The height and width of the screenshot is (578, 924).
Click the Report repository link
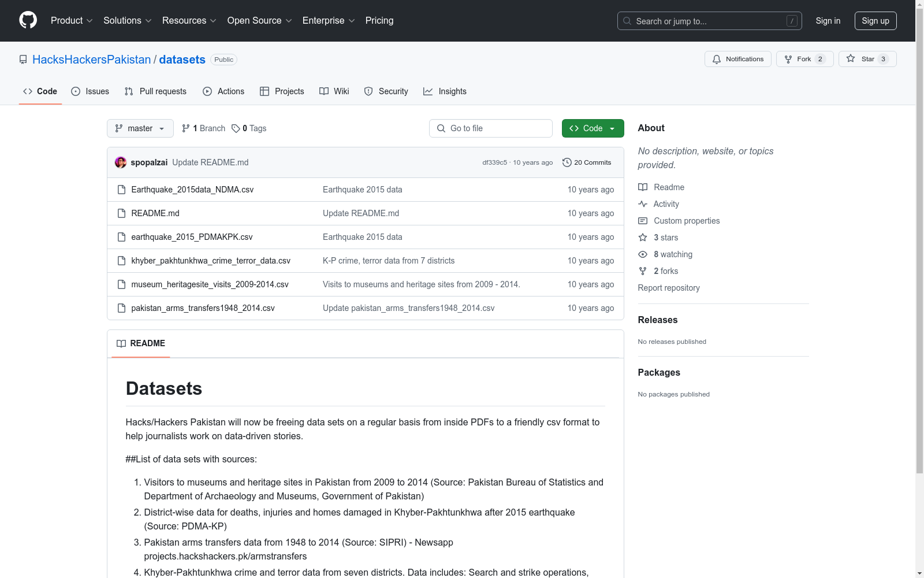click(x=669, y=288)
